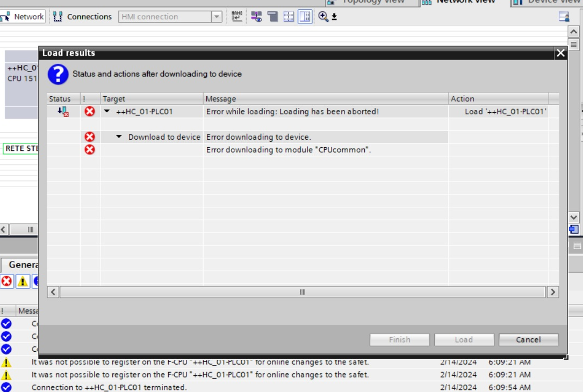Switch to the Topology view tab
Viewport: 583px width, 392px height.
click(x=372, y=2)
